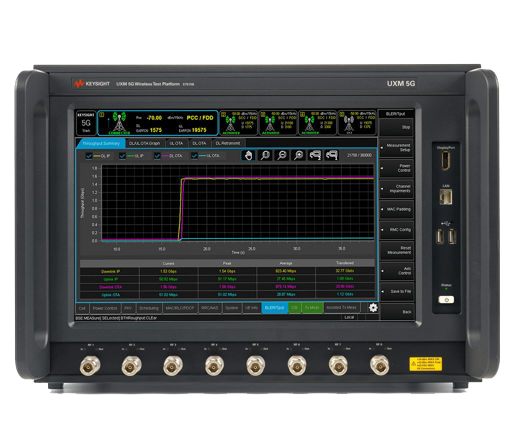The height and width of the screenshot is (445, 521).
Task: Open the Power Control bottom tab
Action: tap(105, 308)
